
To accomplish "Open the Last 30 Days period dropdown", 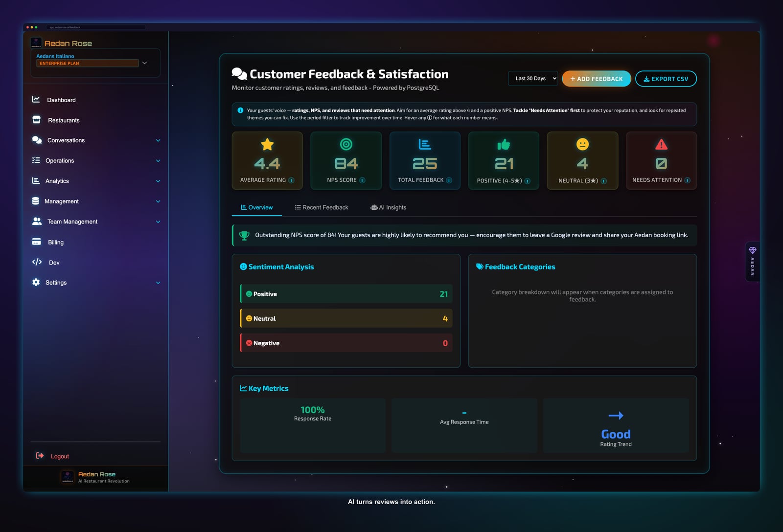I will [533, 78].
